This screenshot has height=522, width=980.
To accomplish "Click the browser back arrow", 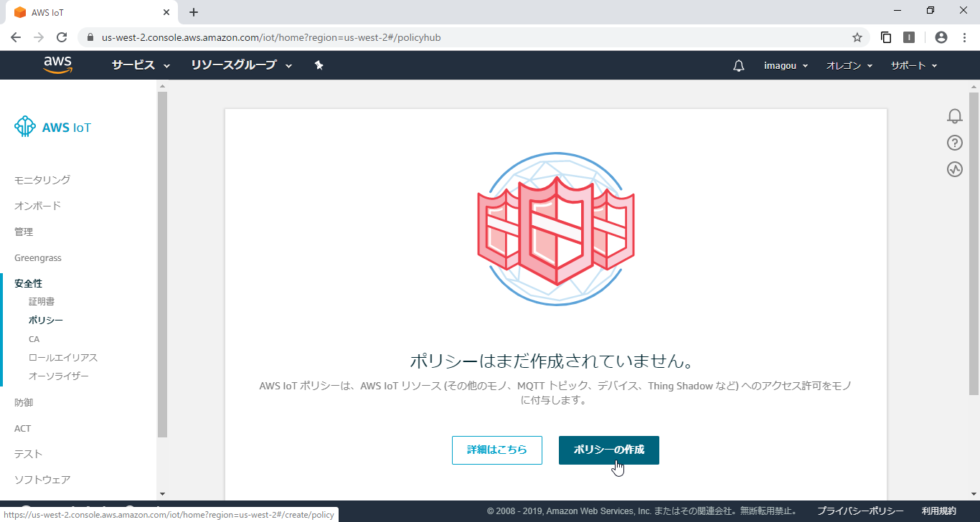I will coord(16,37).
